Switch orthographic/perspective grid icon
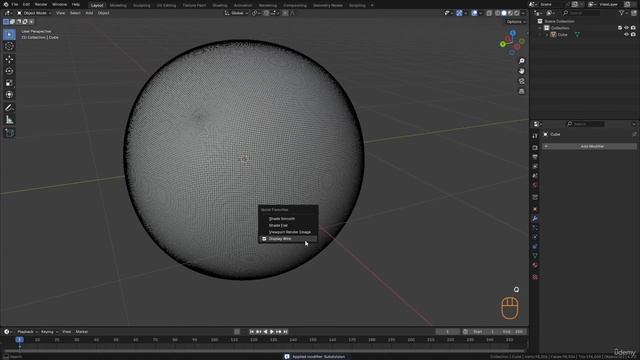Image resolution: width=640 pixels, height=360 pixels. pos(522,91)
